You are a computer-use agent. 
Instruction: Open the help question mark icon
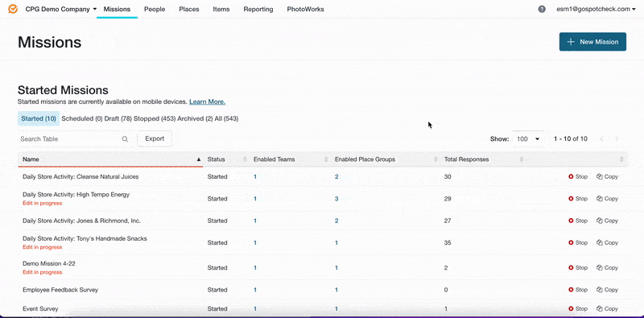542,9
